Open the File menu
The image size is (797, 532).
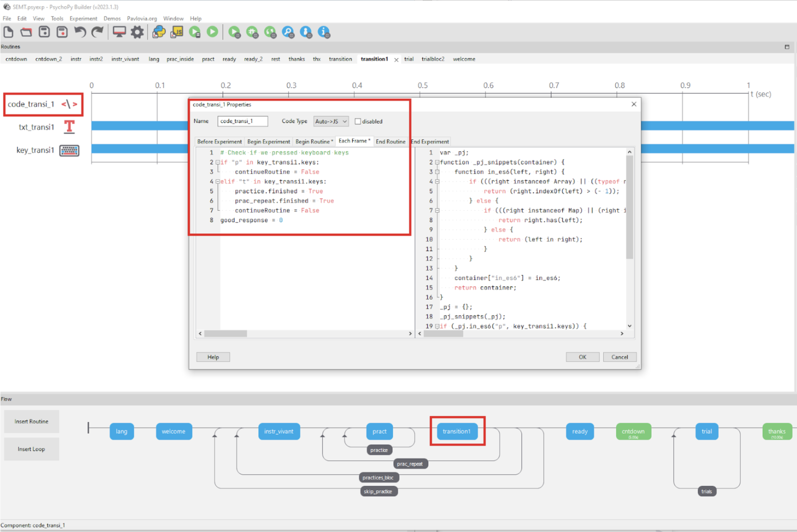click(7, 18)
